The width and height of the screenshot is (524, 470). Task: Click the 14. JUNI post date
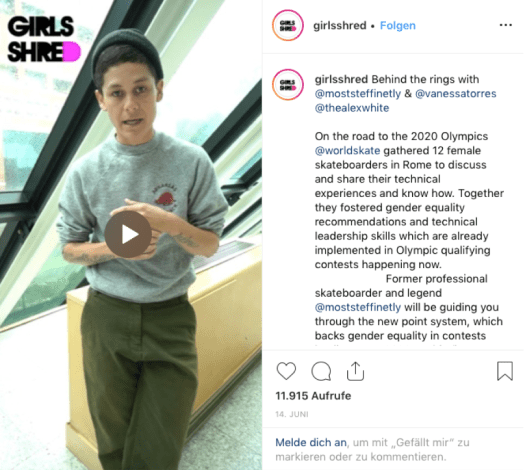[x=292, y=415]
